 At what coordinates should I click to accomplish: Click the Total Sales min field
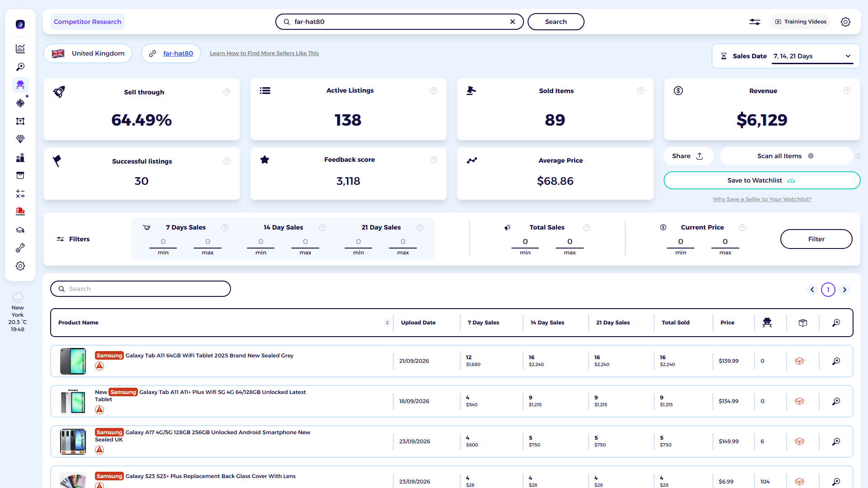click(525, 242)
